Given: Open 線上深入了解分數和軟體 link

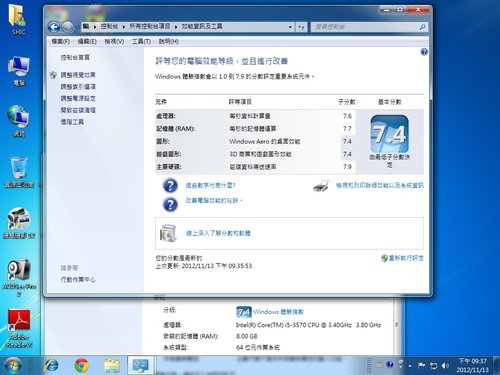Looking at the screenshot, I should [218, 233].
